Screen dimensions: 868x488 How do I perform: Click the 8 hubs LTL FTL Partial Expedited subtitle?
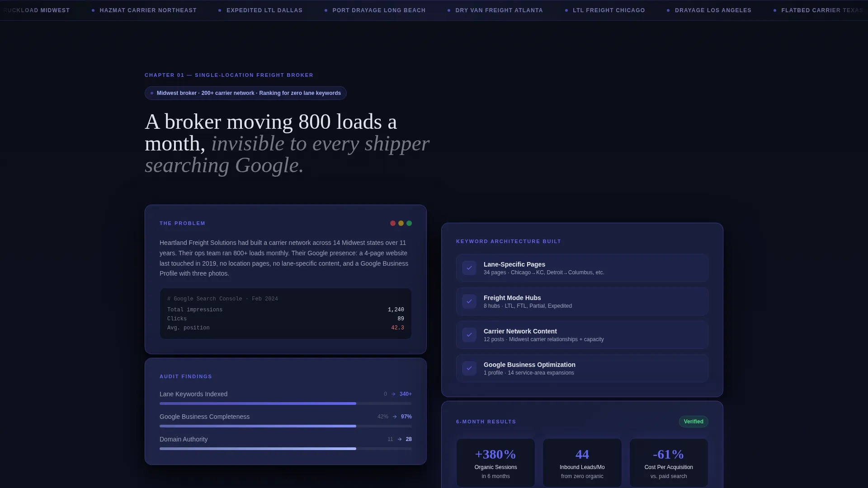(x=528, y=306)
